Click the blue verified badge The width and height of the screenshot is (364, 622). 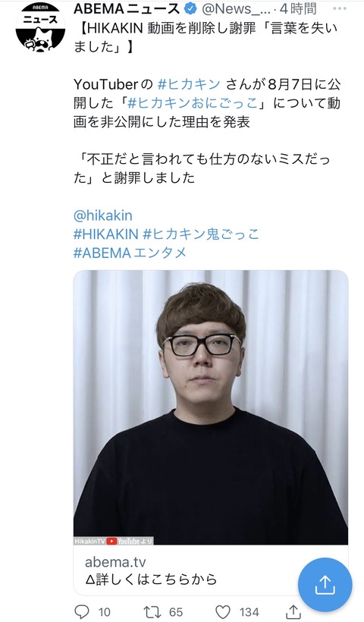pyautogui.click(x=192, y=9)
